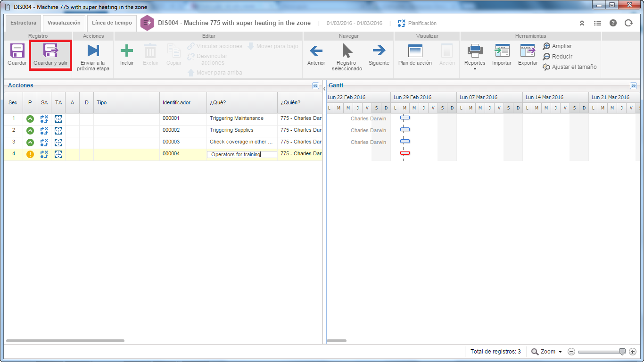Viewport: 644px width, 362px height.
Task: Open the help question mark icon
Action: 613,23
